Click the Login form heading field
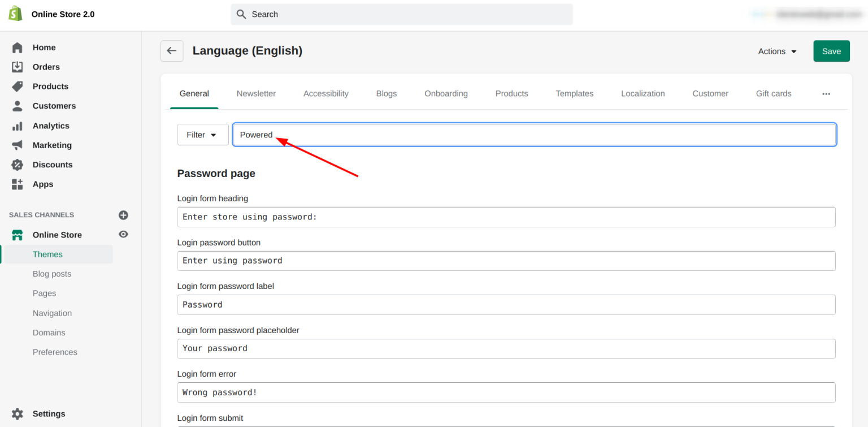 (x=506, y=217)
